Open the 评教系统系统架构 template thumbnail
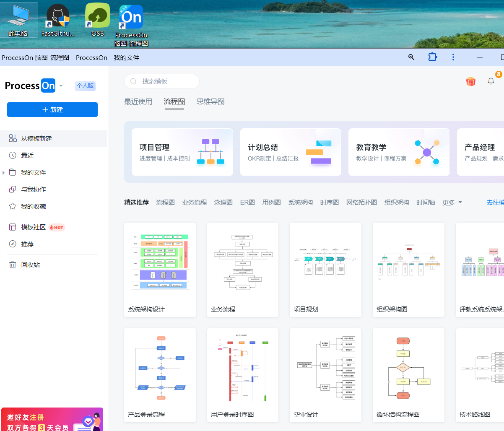Image resolution: width=504 pixels, height=431 pixels. pyautogui.click(x=480, y=270)
